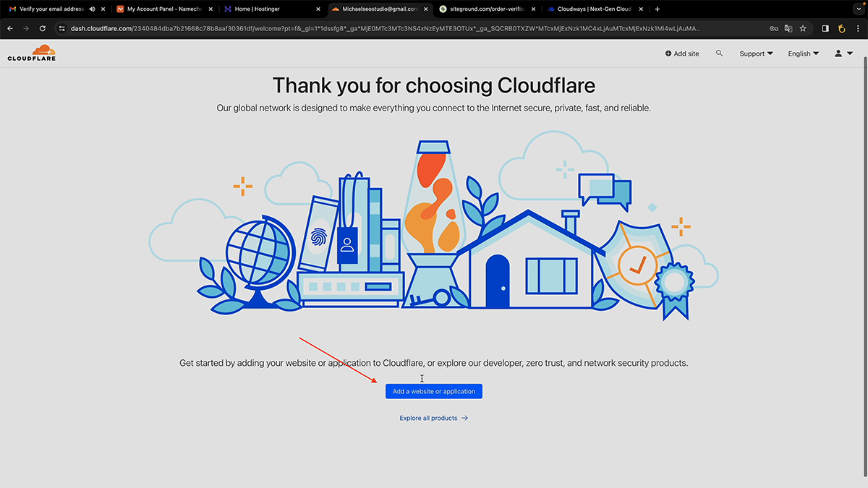Reload the page
The image size is (868, 488).
[43, 28]
